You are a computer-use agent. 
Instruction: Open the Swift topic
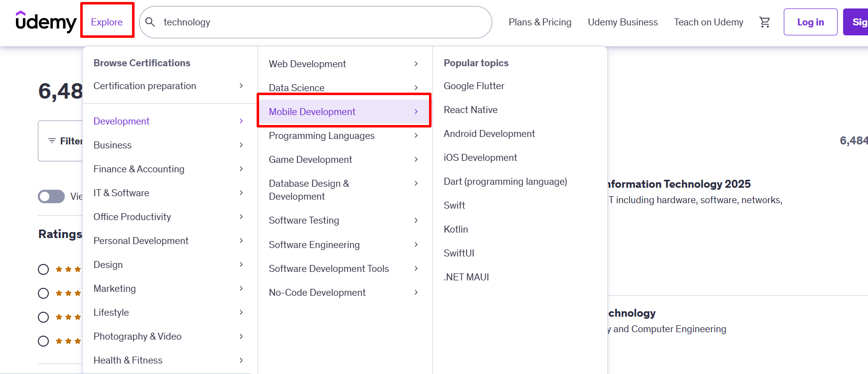454,205
